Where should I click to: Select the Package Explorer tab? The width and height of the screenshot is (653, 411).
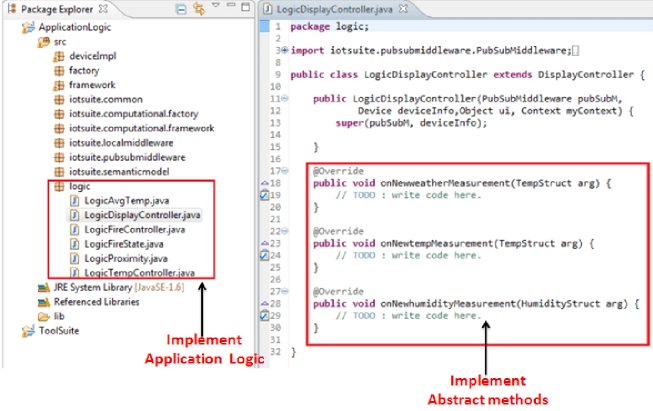pos(50,9)
